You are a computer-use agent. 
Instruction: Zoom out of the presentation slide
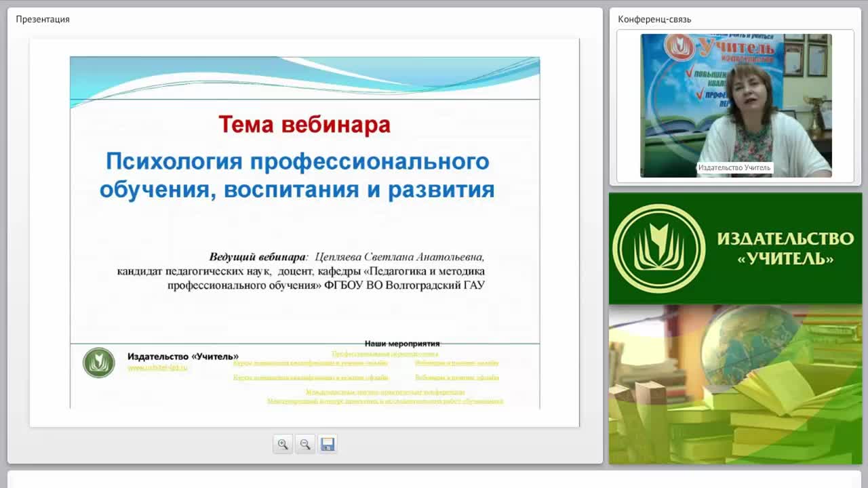(x=305, y=444)
